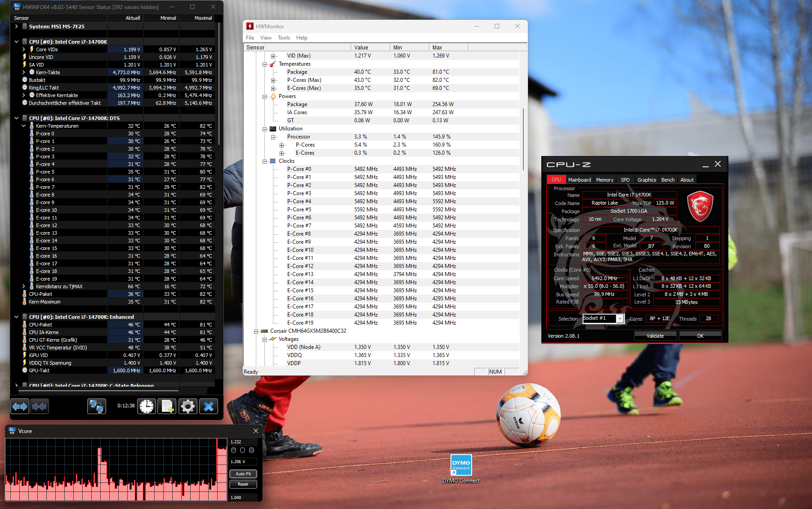Screen dimensions: 812x509
Task: Click the thermometer icon beside P-core 0
Action: [x=32, y=134]
